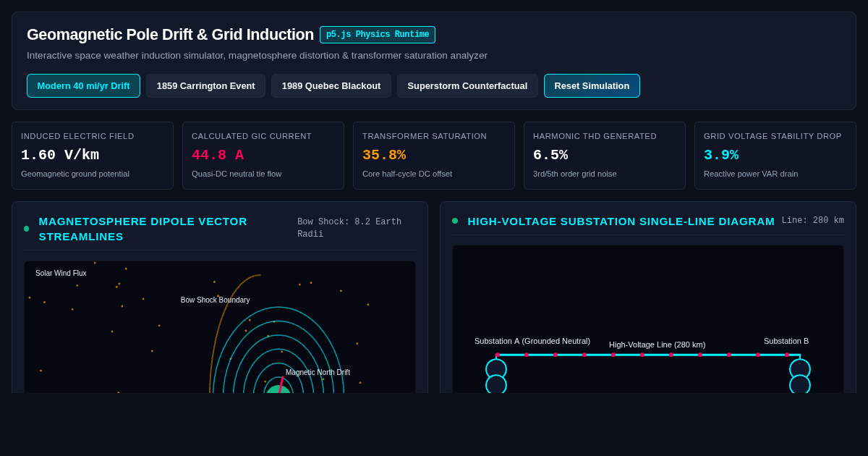Click the Substation B label

[786, 341]
